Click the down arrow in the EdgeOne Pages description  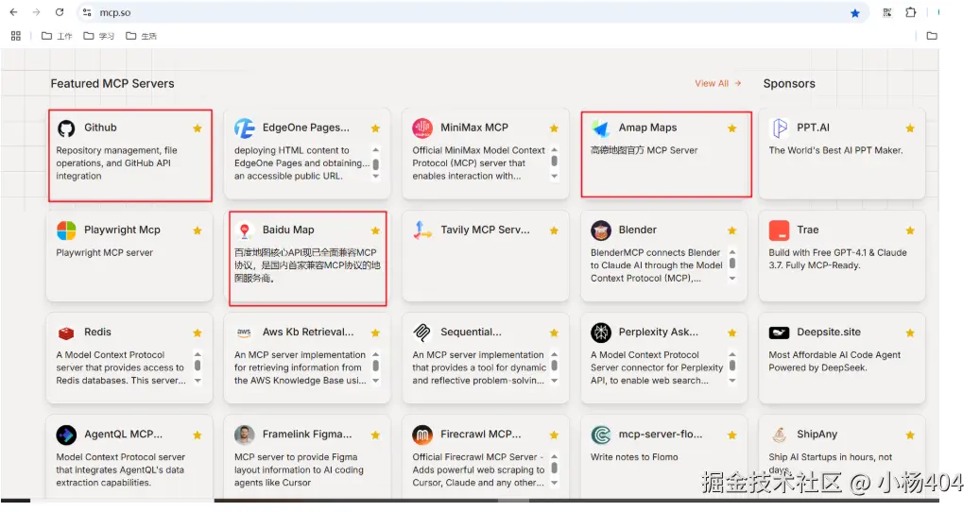375,176
